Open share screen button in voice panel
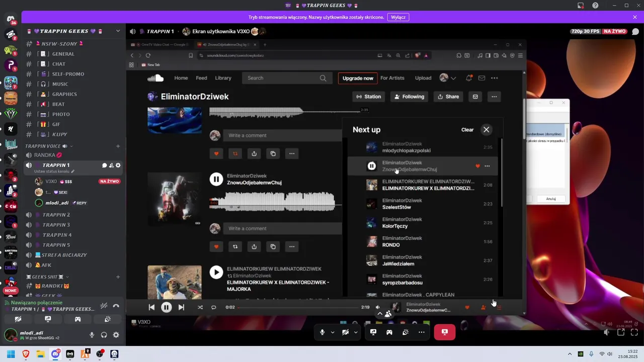Screen dimensions: 644x362 (x=48, y=319)
